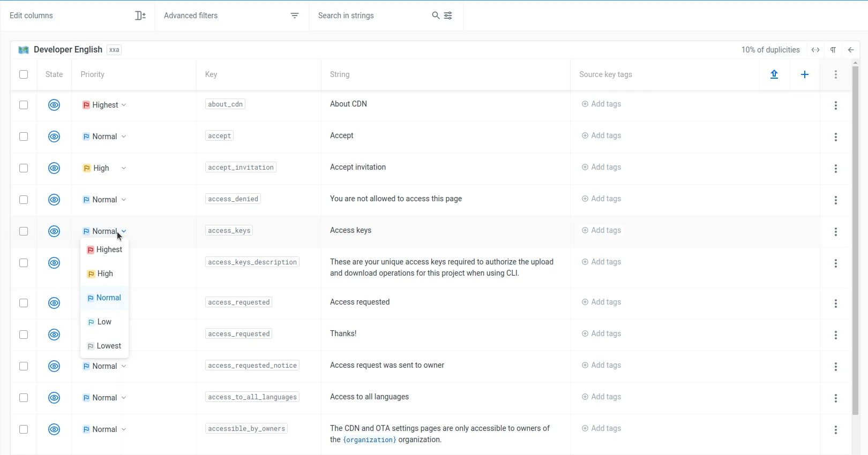868x455 pixels.
Task: Select High from the priority menu
Action: (x=104, y=274)
